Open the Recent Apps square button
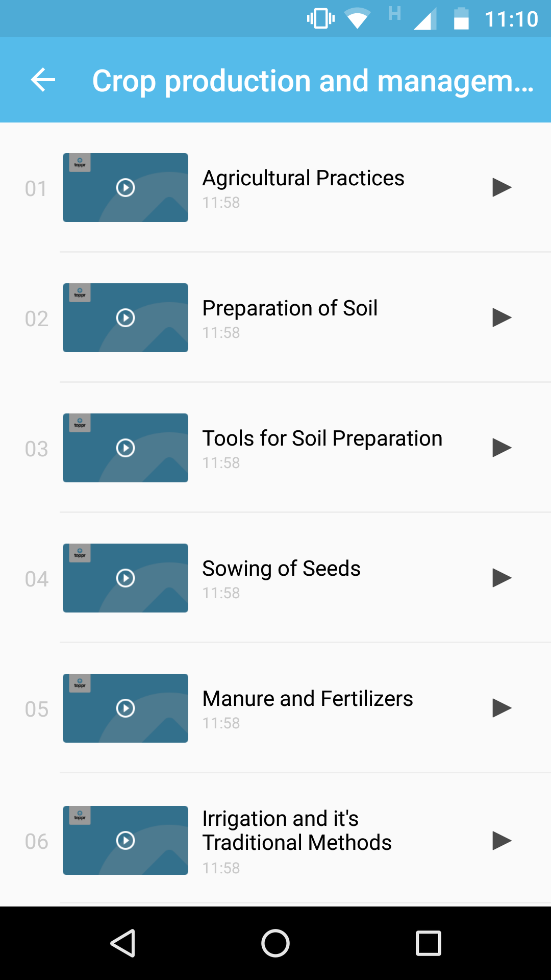This screenshot has width=551, height=980. [428, 943]
